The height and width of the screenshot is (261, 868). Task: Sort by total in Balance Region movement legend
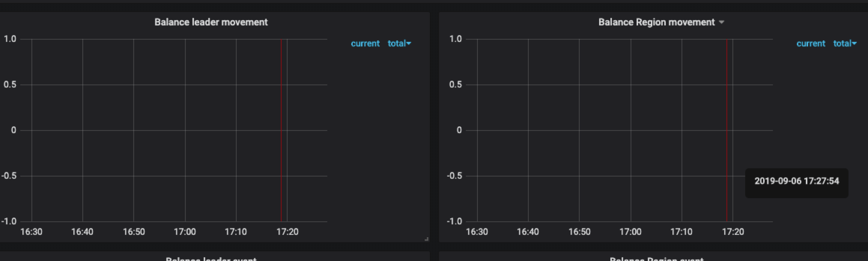[842, 44]
